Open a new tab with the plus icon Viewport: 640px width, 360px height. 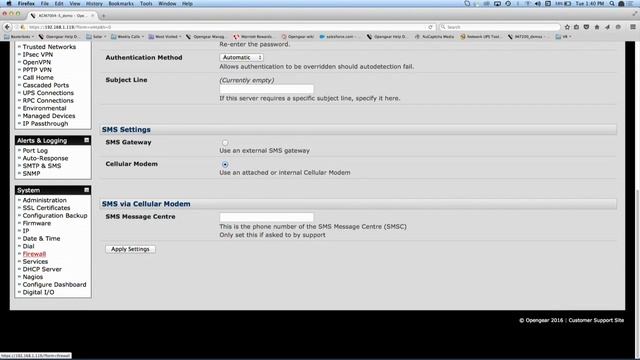coord(104,16)
